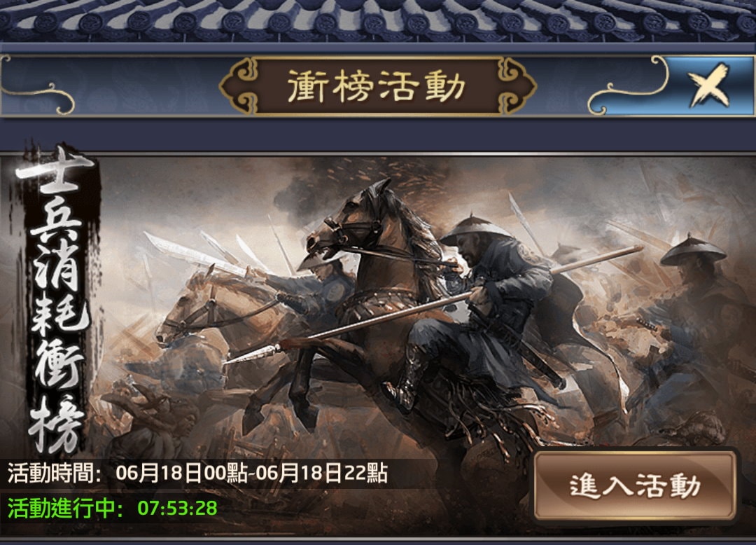The width and height of the screenshot is (756, 545).
Task: Close the 衝榜活動 dialog with X
Action: 708,86
